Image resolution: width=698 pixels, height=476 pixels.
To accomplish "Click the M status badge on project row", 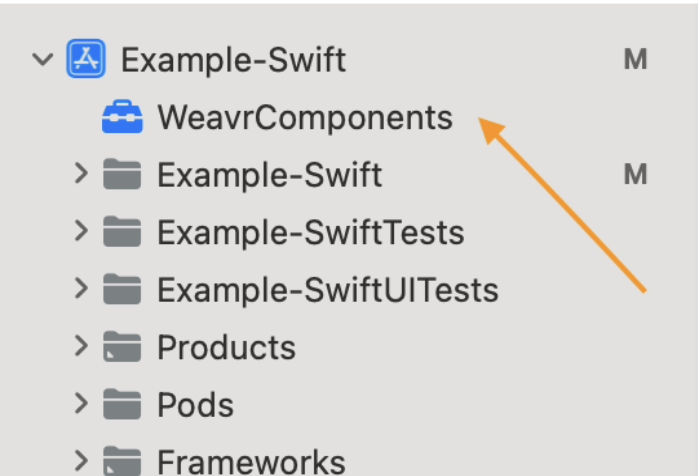I will click(x=635, y=59).
